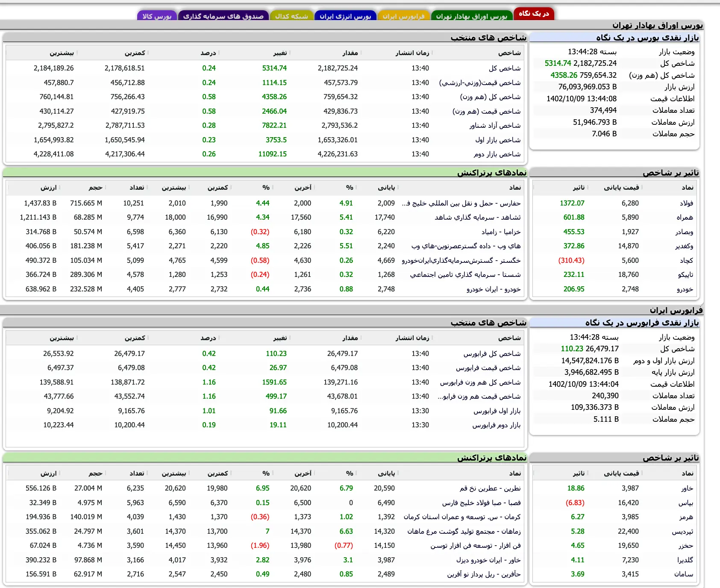Open symbol فن افزار row

(x=476, y=546)
